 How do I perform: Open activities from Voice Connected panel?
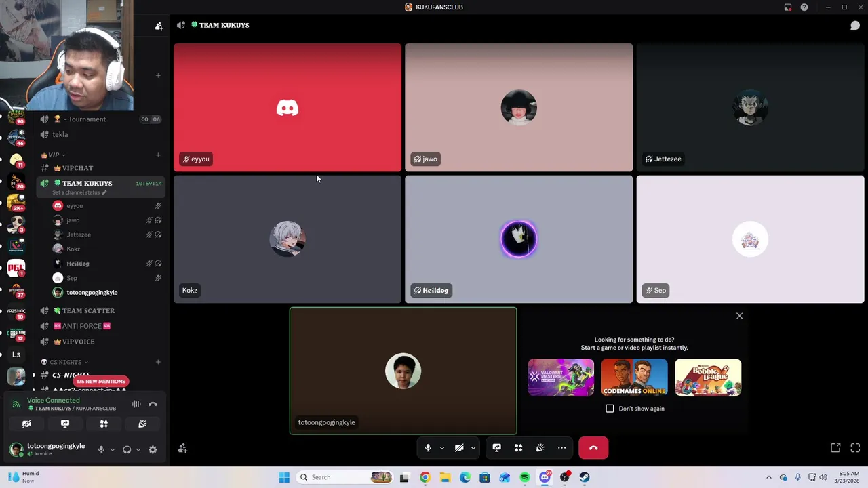104,424
